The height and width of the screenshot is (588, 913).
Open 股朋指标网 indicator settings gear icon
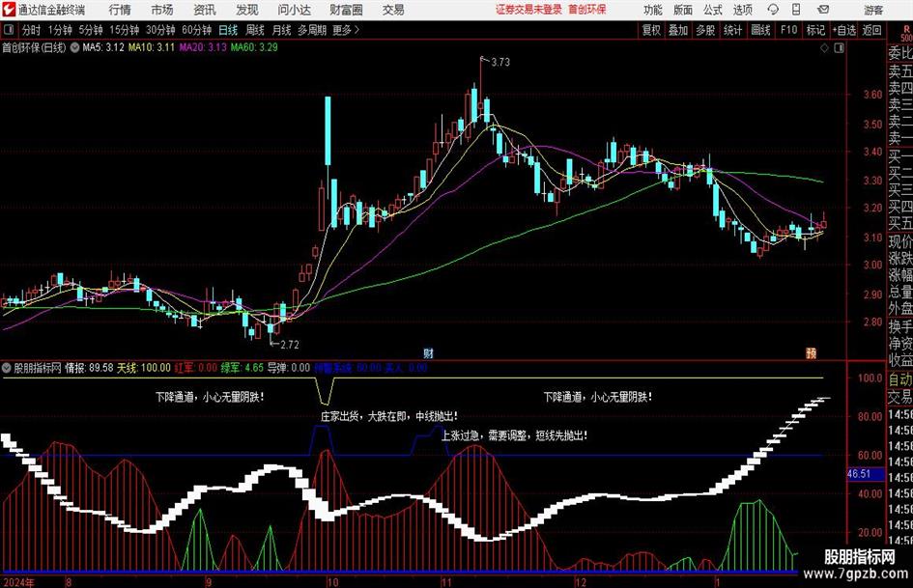[7, 368]
